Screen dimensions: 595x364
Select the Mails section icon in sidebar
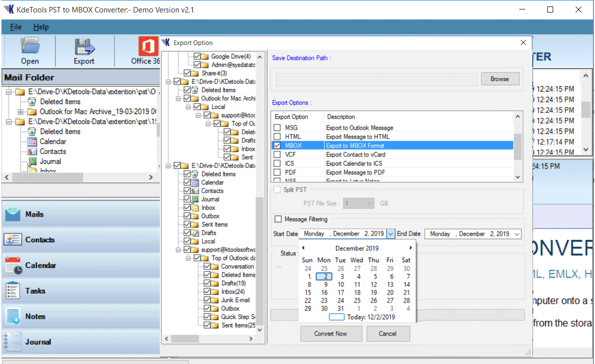click(12, 214)
